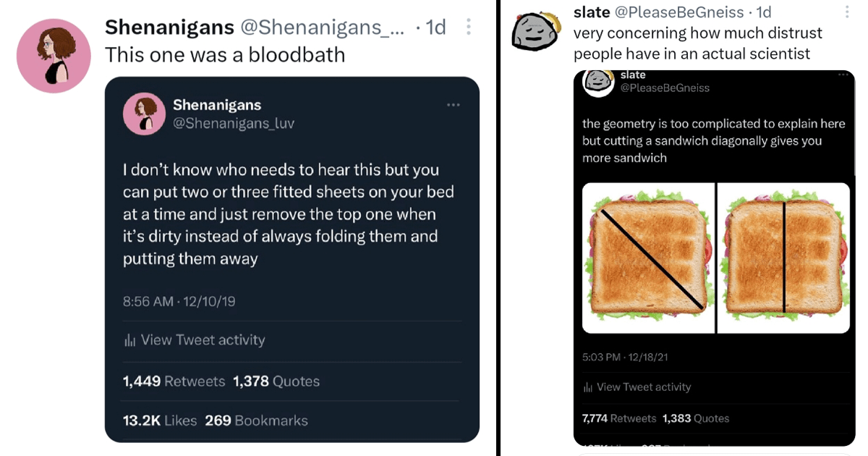
Task: Open the three-dot menu in embedded Shenanigans tweet
Action: tap(453, 106)
